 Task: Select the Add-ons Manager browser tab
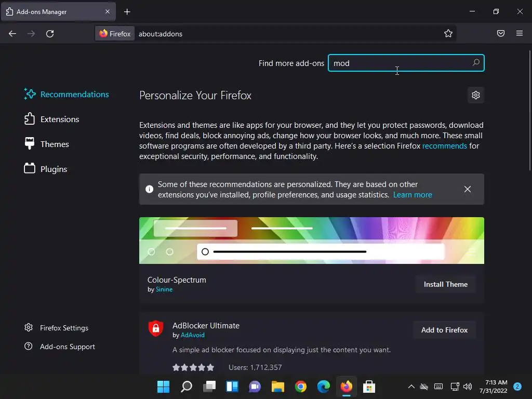coord(58,11)
